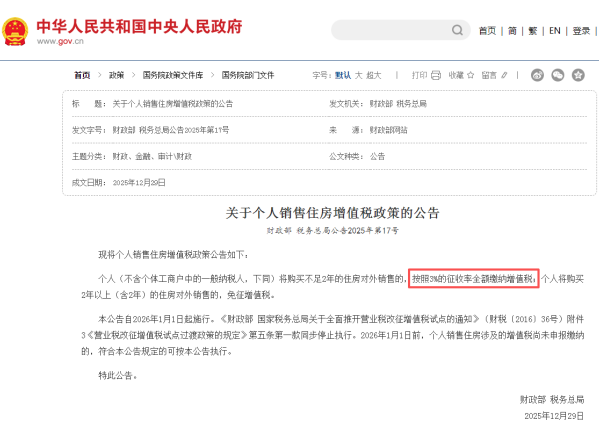Switch to English version via EN
This screenshot has height=425, width=599.
[x=555, y=31]
